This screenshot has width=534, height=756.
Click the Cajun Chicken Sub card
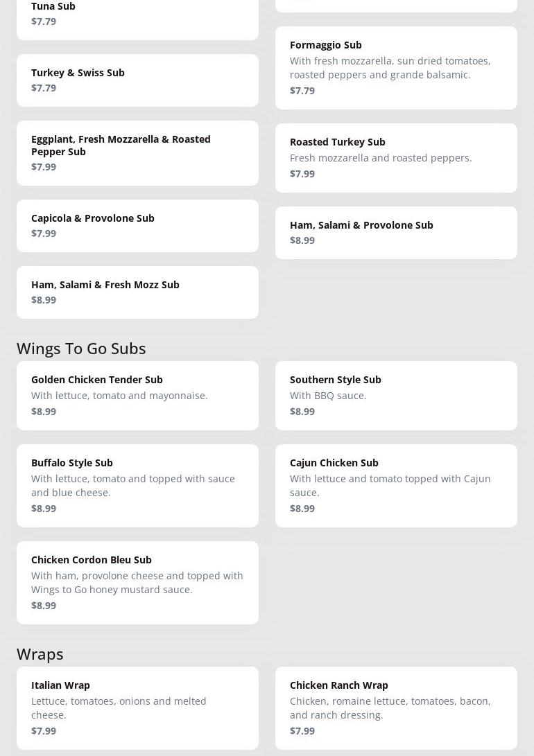click(x=396, y=486)
